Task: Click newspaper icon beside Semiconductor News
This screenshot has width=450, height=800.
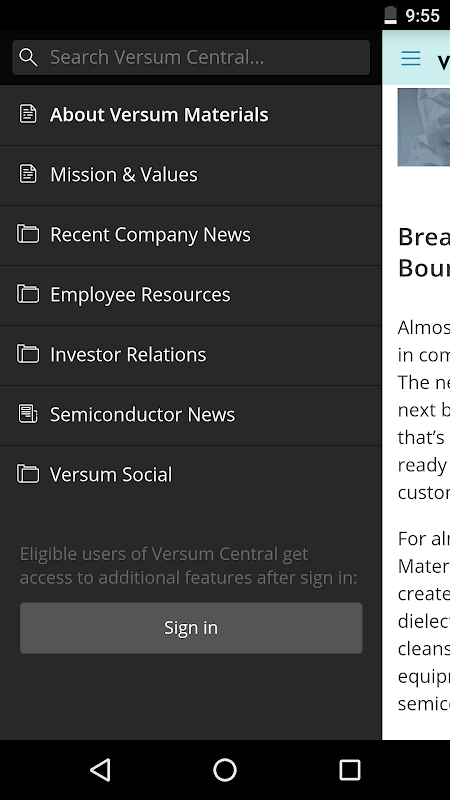Action: click(28, 414)
